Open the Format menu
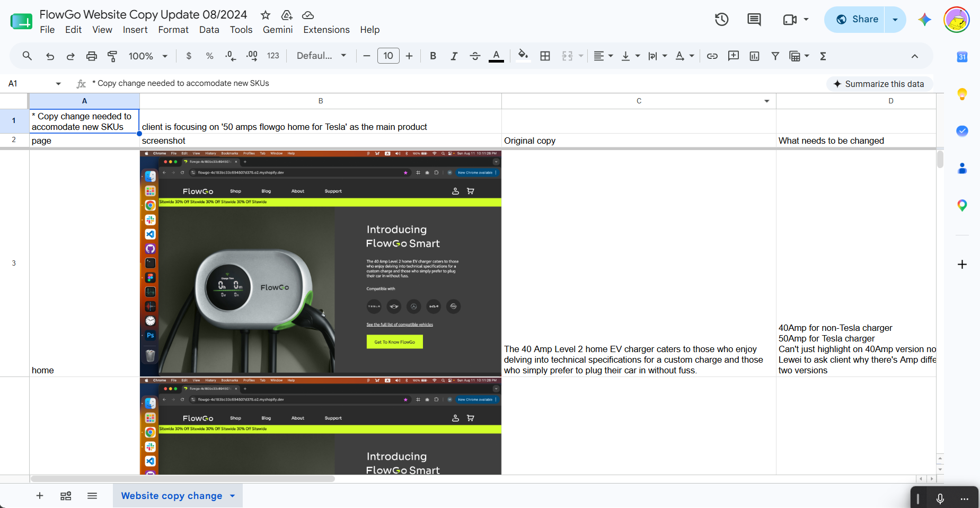 pyautogui.click(x=173, y=30)
